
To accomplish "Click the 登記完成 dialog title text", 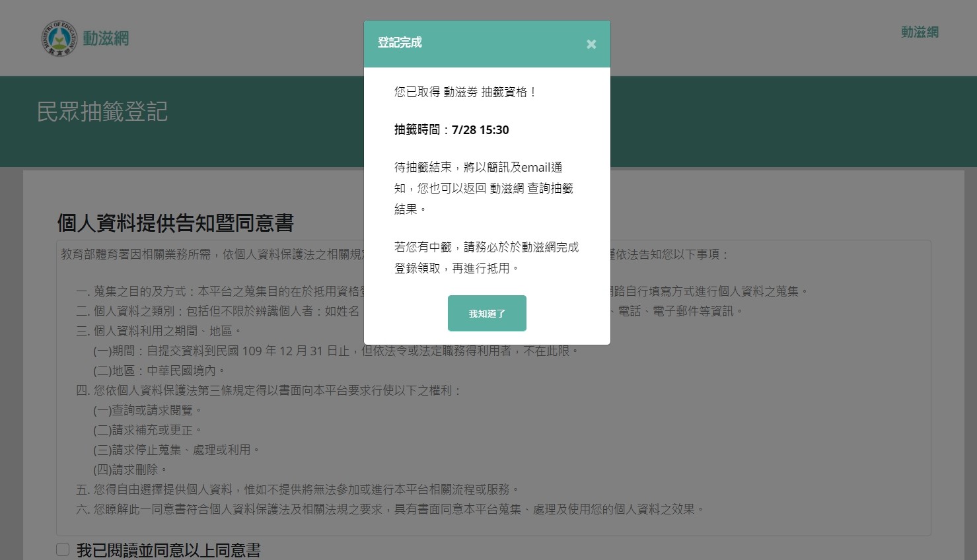I will (x=400, y=42).
